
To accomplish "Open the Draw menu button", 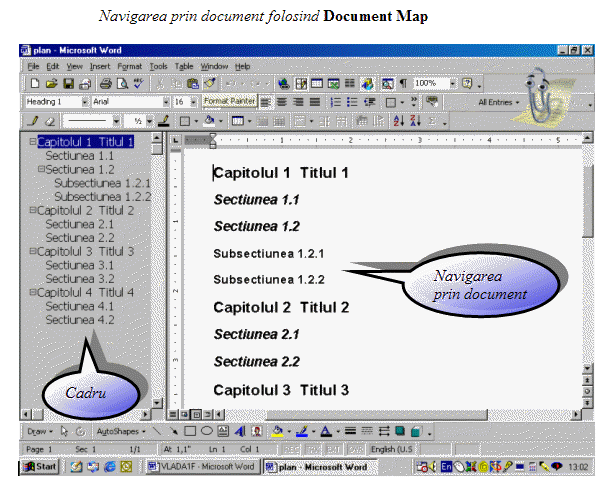I will click(x=39, y=431).
